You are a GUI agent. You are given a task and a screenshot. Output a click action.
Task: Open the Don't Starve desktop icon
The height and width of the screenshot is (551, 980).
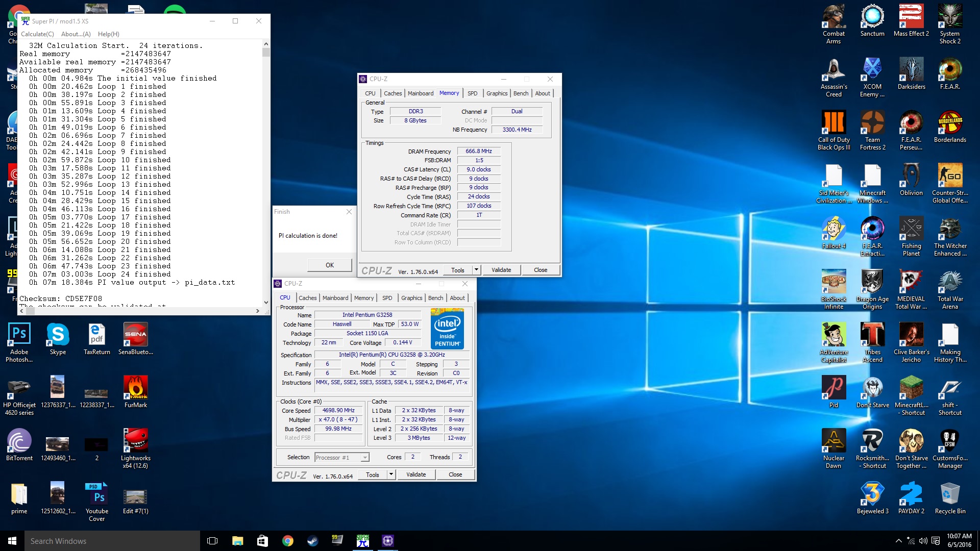872,392
